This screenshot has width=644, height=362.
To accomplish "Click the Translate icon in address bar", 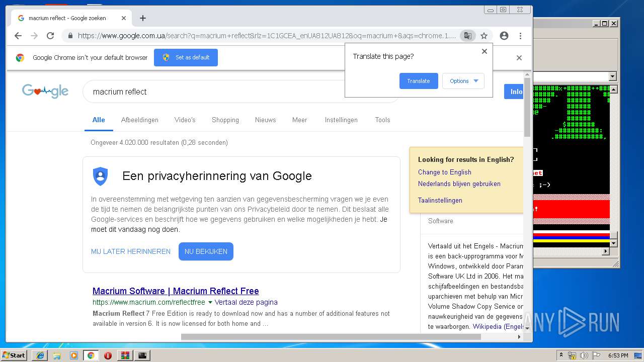I will [468, 36].
